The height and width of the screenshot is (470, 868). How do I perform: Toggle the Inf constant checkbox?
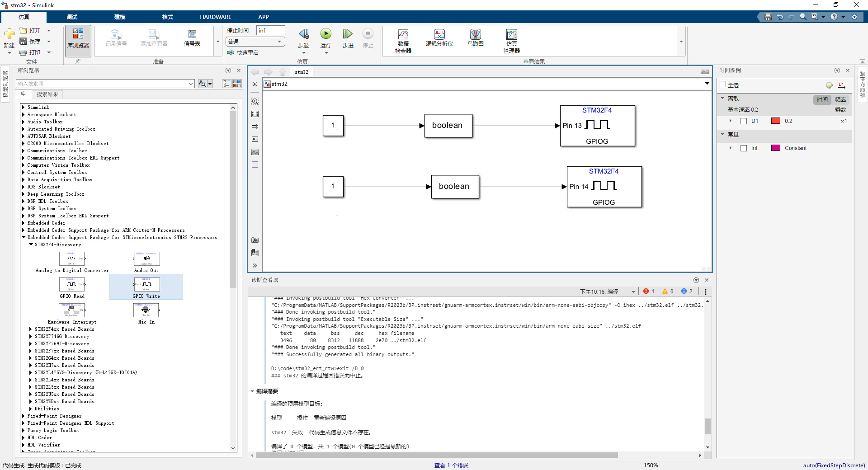point(744,148)
